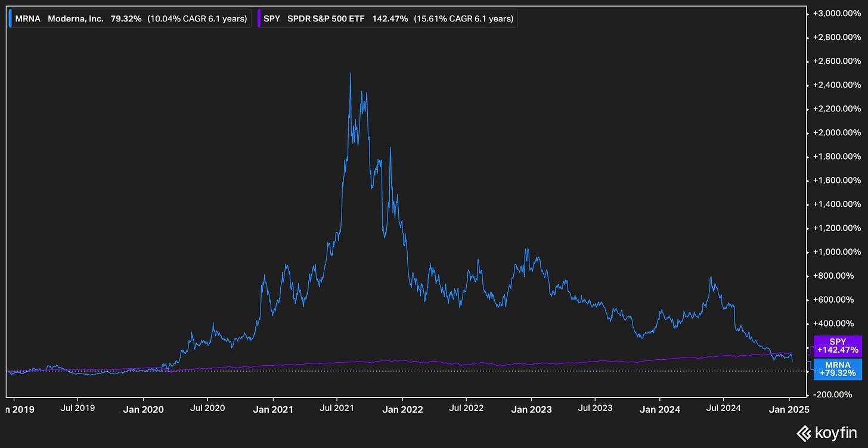Viewport: 868px width, 448px height.
Task: Click the +2,800.00% y-axis label
Action: pos(836,38)
